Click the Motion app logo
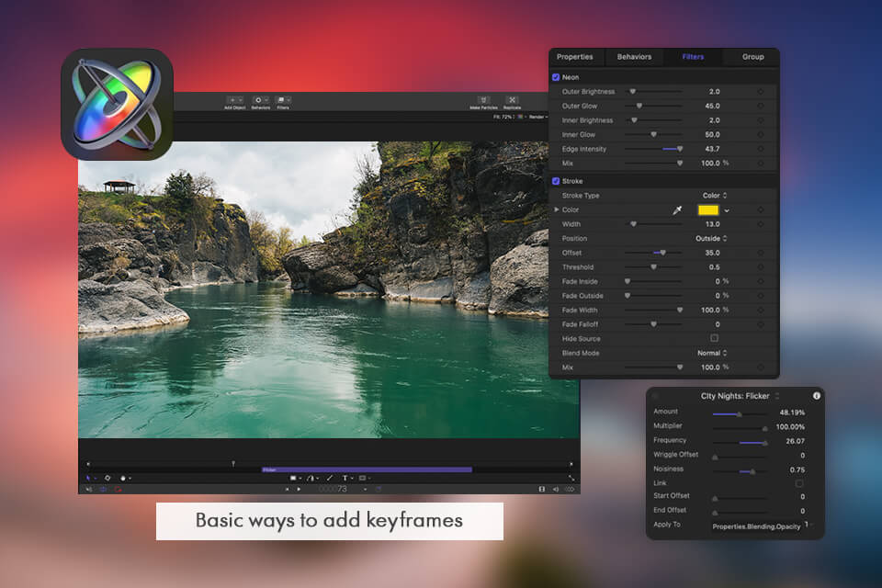The image size is (882, 588). 117,105
